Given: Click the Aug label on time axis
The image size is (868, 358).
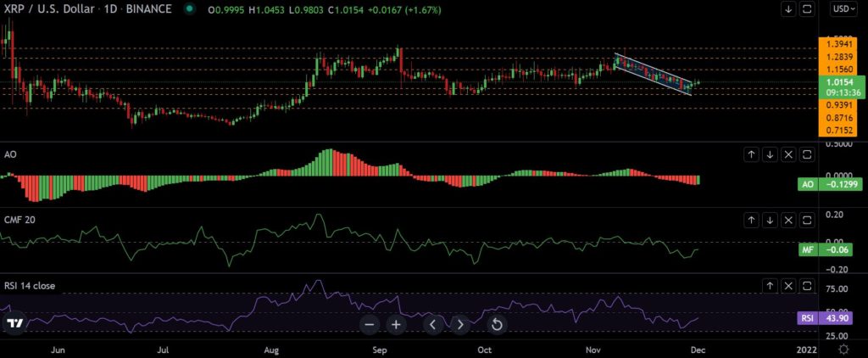Looking at the screenshot, I should (270, 350).
